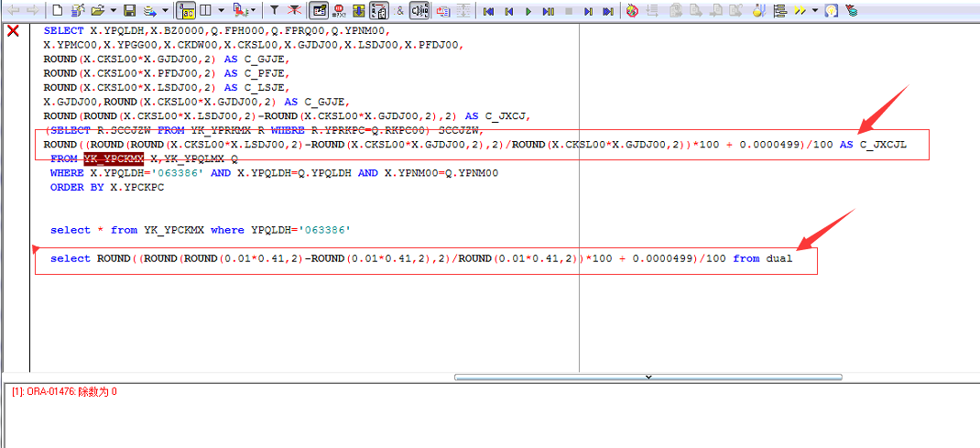Click the 'from dual' select statement
The image size is (980, 448).
point(421,258)
